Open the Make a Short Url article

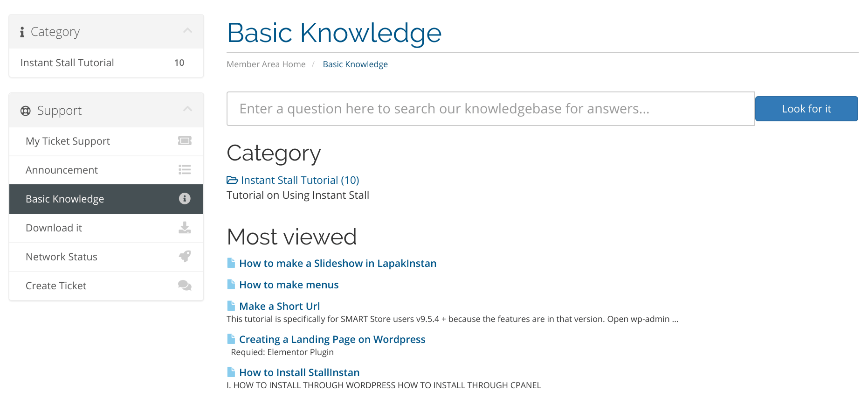tap(279, 306)
